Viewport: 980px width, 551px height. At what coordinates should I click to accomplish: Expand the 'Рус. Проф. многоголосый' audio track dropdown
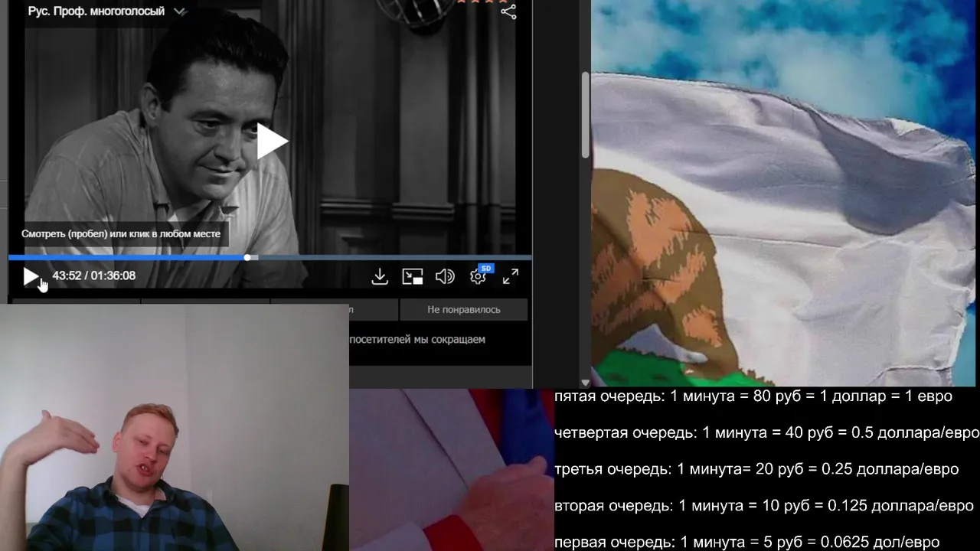(106, 11)
